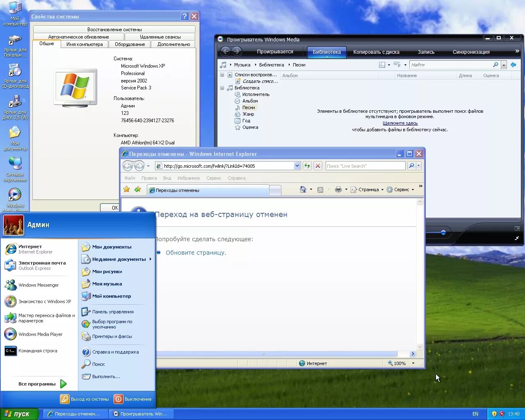Open the address bar history dropdown

coord(297,166)
